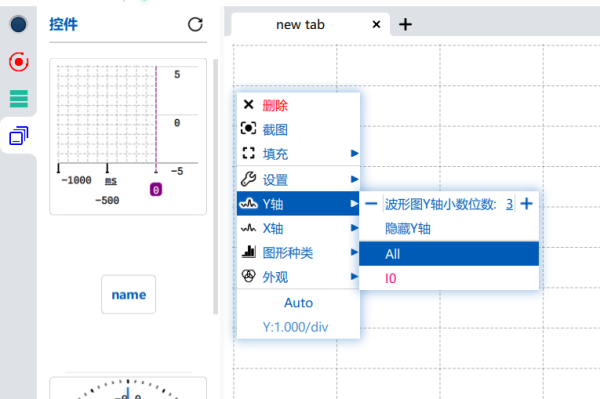Screen dimensions: 600x399
Task: Expand the Y轴 submenu arrow
Action: [x=354, y=204]
